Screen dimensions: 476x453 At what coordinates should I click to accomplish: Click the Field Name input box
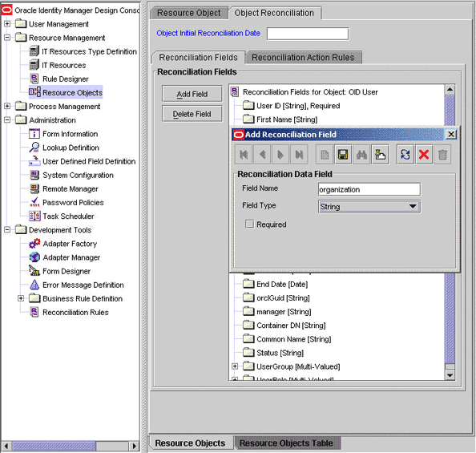[x=369, y=189]
